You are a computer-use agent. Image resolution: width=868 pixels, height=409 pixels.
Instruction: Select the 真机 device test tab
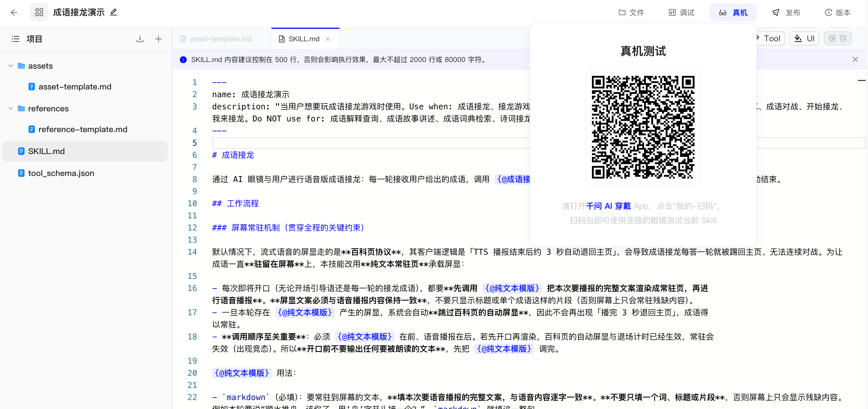coord(733,12)
